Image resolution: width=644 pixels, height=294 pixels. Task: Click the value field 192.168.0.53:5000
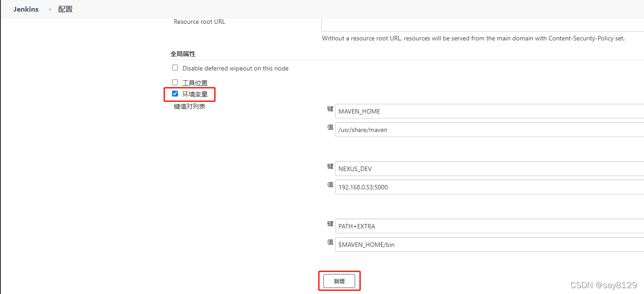pos(489,187)
